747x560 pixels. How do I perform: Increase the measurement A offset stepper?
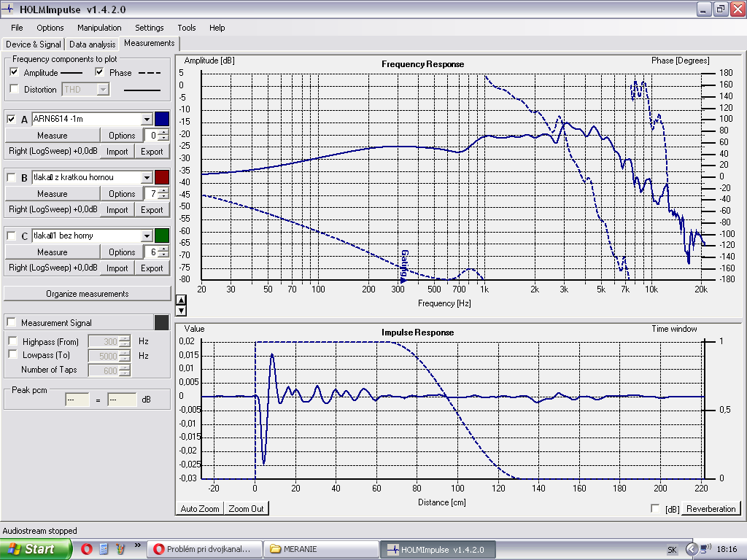(163, 133)
